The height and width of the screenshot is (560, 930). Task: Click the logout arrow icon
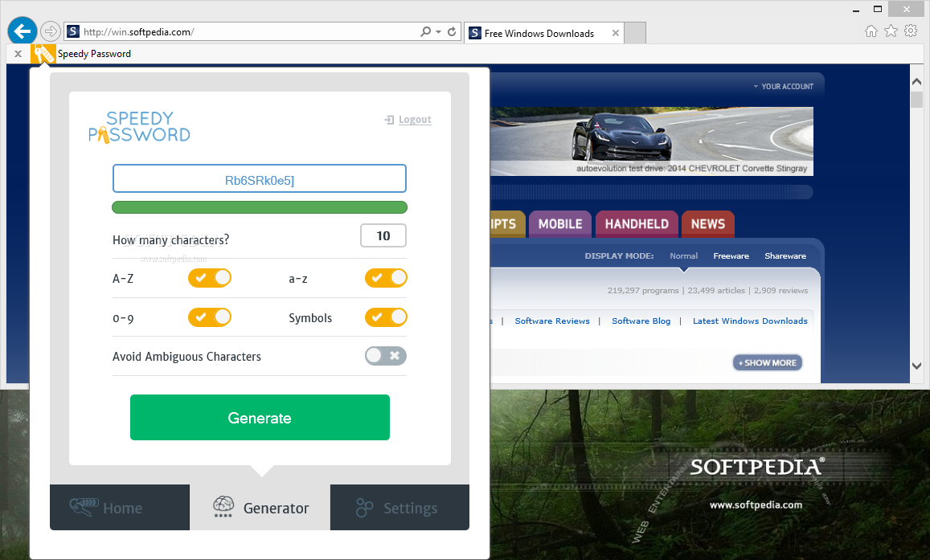(x=389, y=120)
